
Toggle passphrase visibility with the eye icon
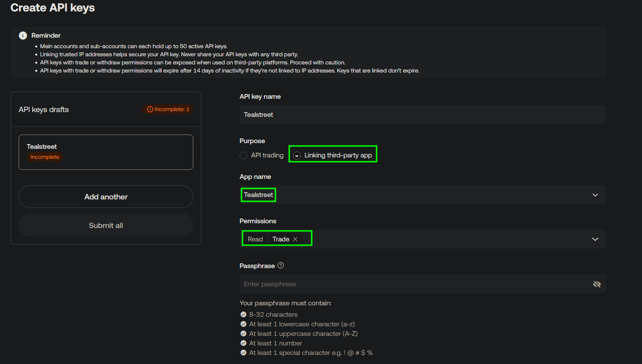point(597,284)
